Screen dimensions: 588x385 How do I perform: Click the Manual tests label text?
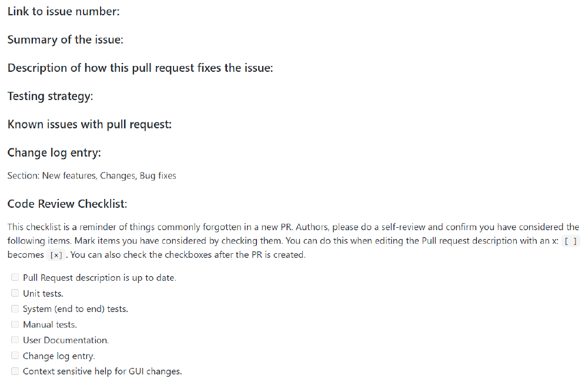(x=50, y=324)
